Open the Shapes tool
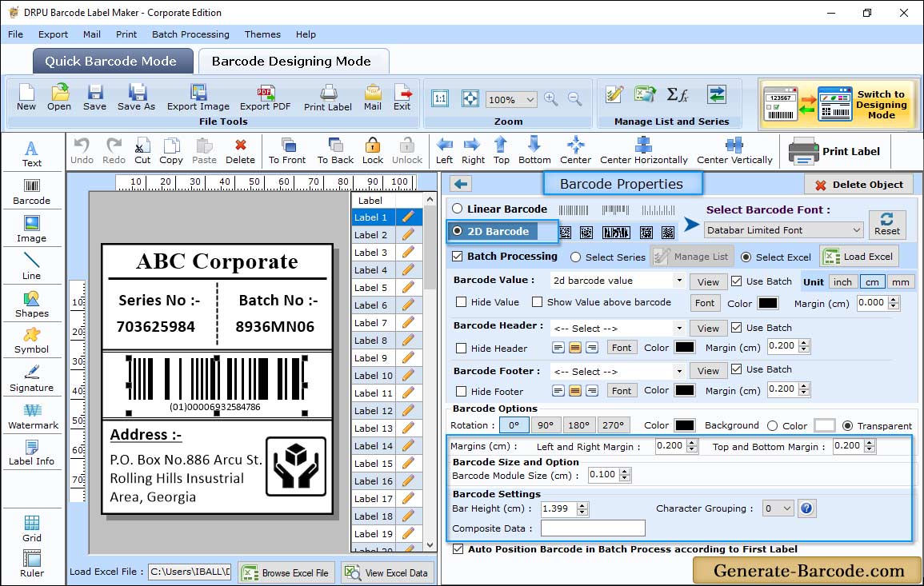 pos(32,304)
